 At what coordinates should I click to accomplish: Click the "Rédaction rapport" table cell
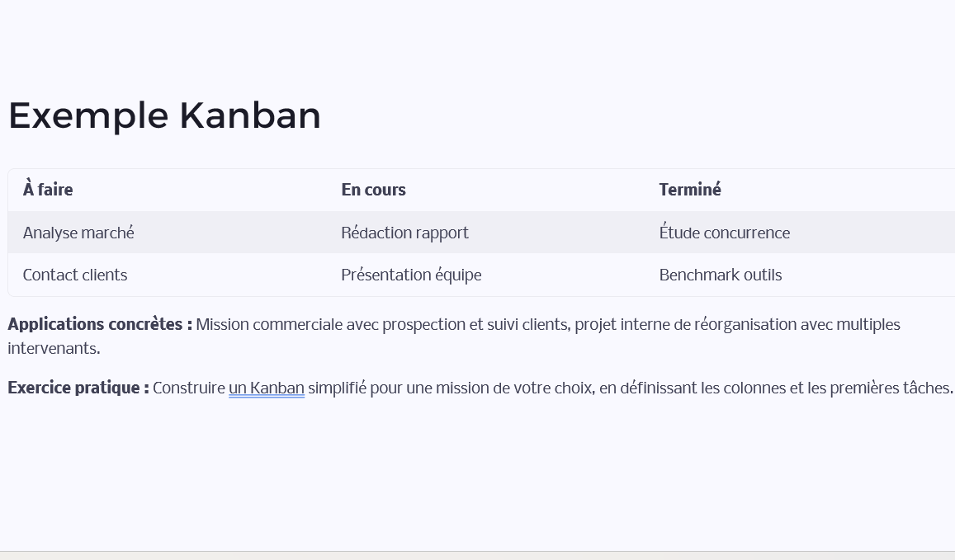coord(404,233)
